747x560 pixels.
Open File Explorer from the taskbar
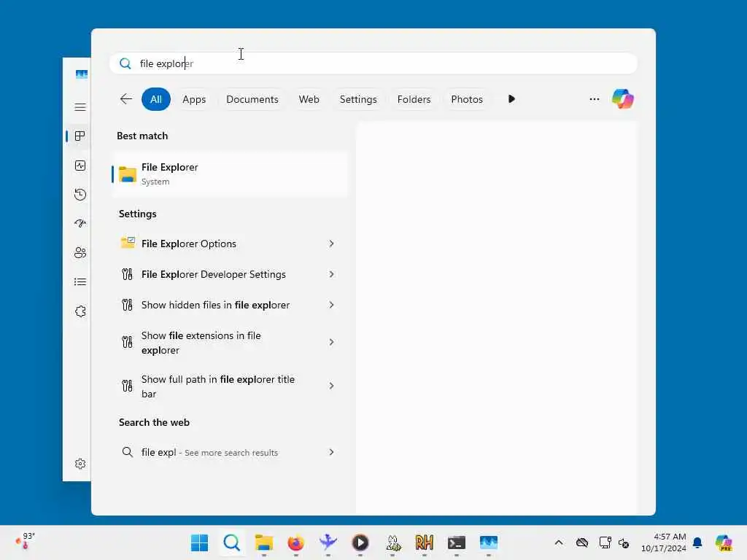(263, 542)
